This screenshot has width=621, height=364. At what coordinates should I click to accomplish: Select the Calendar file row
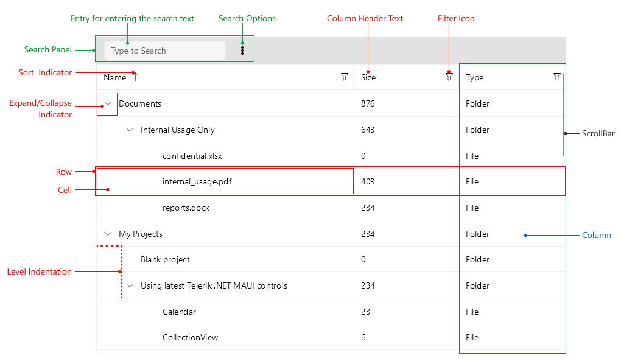point(179,312)
